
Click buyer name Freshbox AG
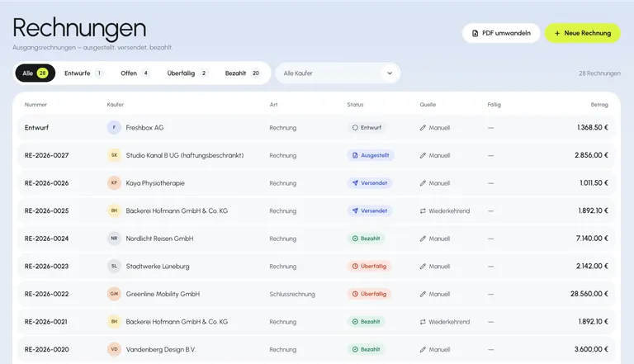pos(144,127)
